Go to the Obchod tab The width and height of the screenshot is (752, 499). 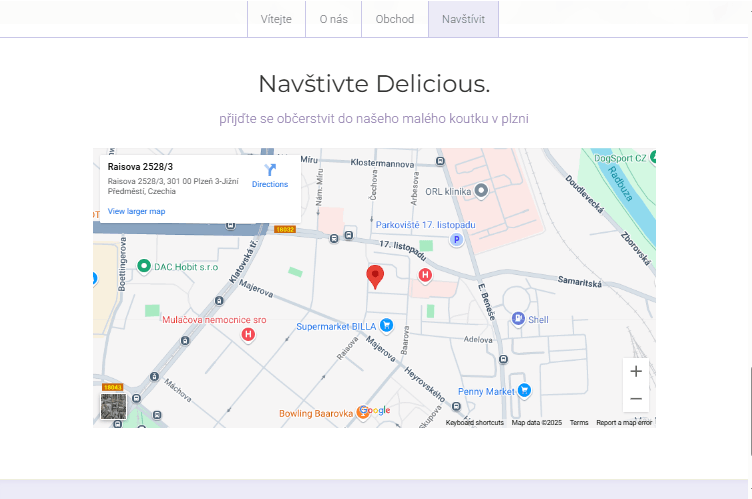pos(395,19)
